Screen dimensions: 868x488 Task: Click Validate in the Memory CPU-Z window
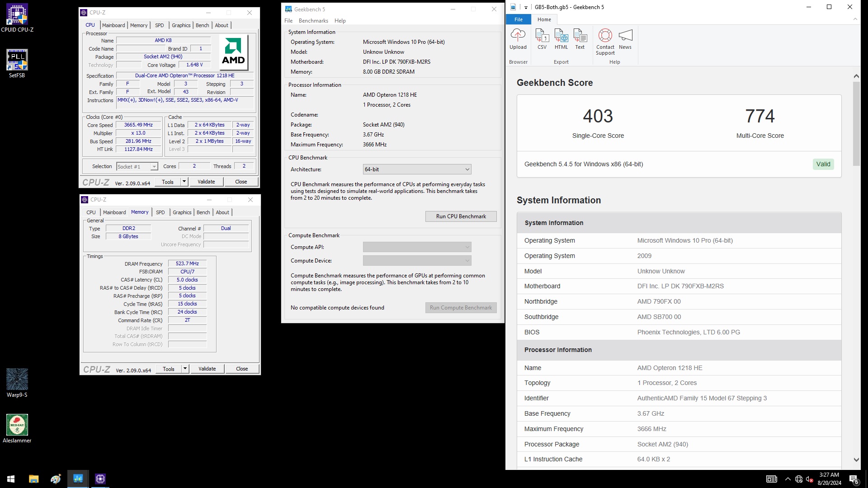pos(207,369)
